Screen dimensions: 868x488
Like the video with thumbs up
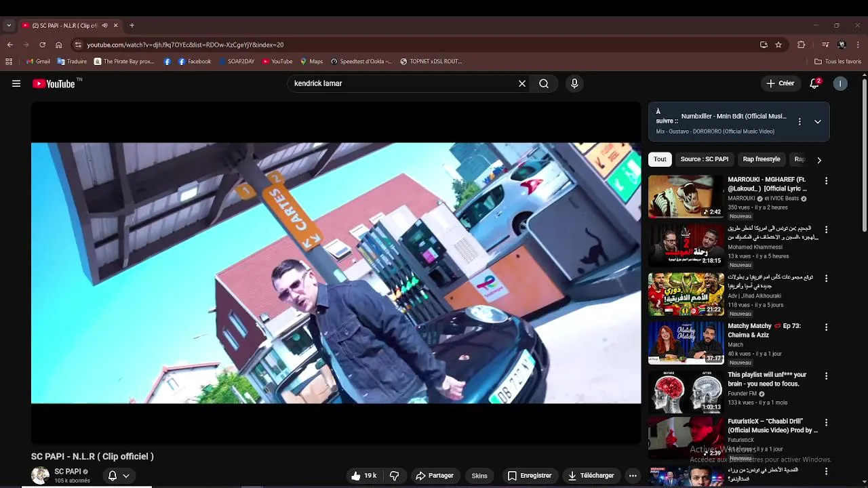pyautogui.click(x=363, y=476)
